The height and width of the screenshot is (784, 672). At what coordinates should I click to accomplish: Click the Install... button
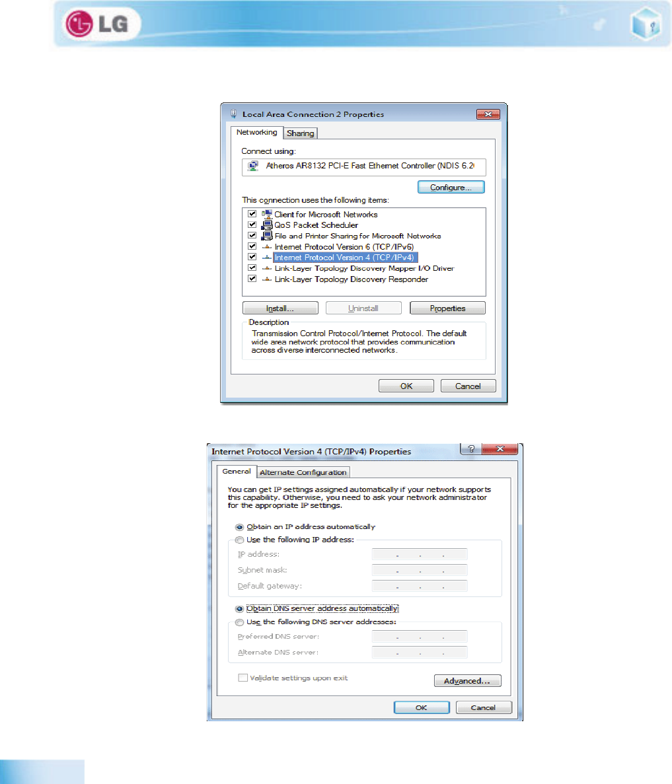pos(280,308)
